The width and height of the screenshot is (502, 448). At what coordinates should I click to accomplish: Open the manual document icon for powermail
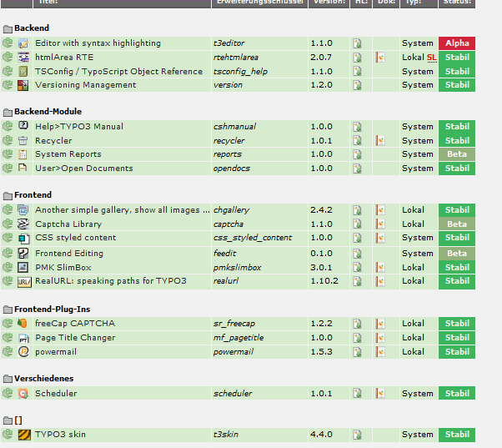point(380,351)
